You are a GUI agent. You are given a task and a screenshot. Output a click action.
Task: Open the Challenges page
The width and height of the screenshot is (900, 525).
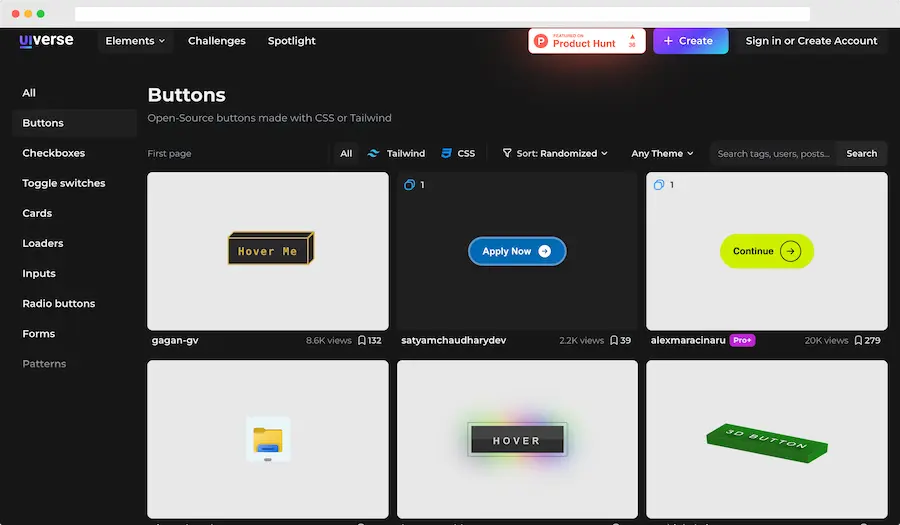(217, 41)
